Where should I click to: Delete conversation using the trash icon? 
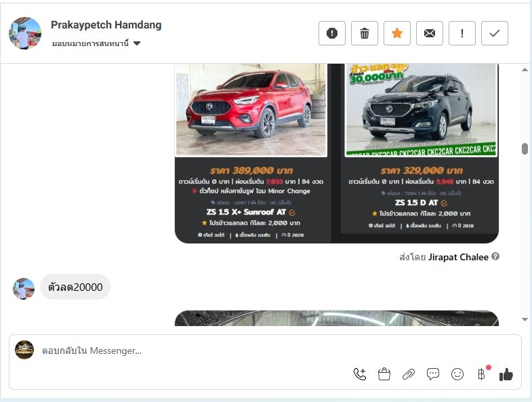[365, 33]
